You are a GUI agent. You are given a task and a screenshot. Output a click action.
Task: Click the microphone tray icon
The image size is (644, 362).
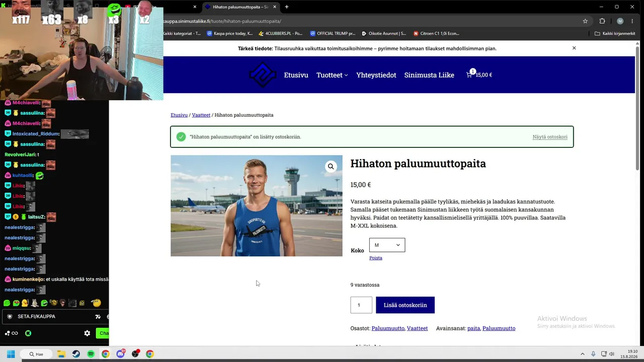pos(593,354)
